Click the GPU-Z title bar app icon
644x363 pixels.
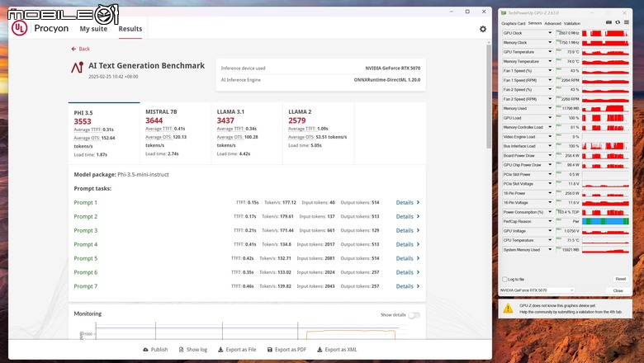pos(504,13)
